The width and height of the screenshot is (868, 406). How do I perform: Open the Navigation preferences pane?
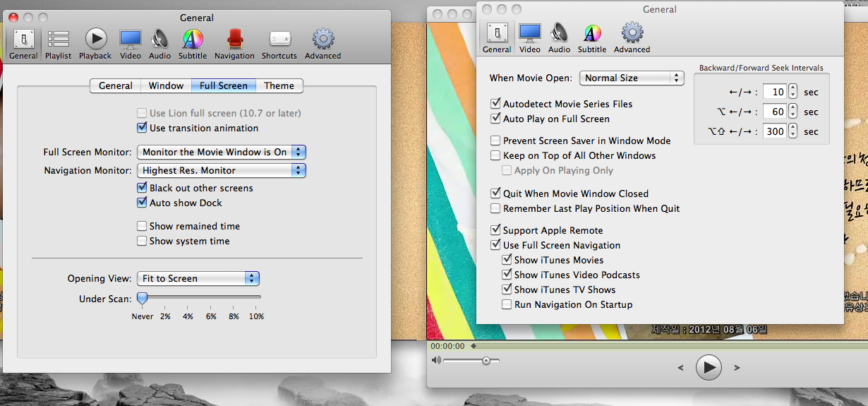pyautogui.click(x=234, y=43)
